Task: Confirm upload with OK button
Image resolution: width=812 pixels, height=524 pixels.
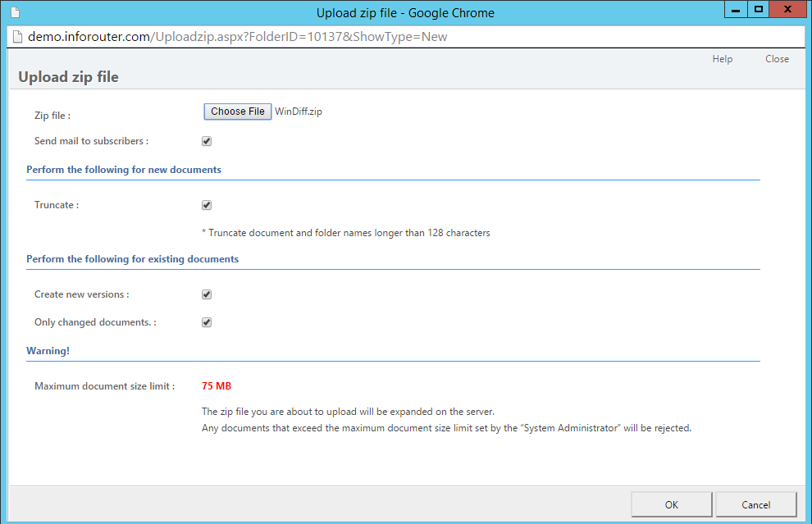Action: click(671, 505)
